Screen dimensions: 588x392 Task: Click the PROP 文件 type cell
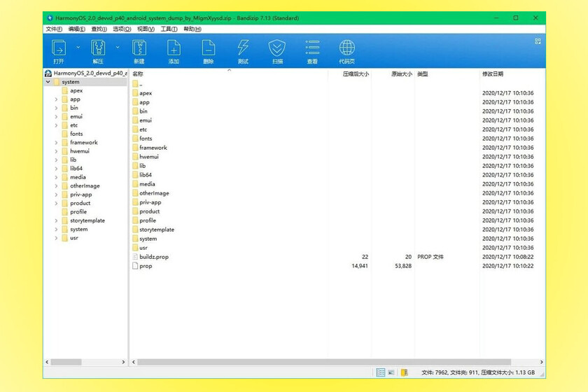click(430, 257)
